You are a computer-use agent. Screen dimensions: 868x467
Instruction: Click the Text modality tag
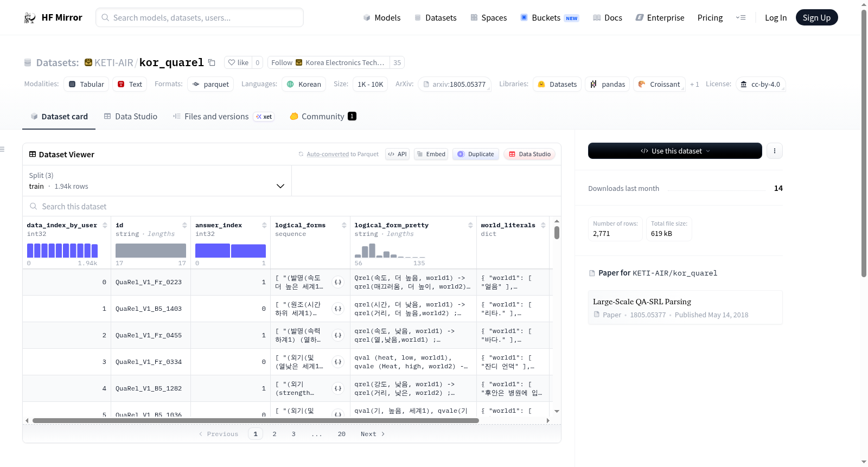(130, 84)
